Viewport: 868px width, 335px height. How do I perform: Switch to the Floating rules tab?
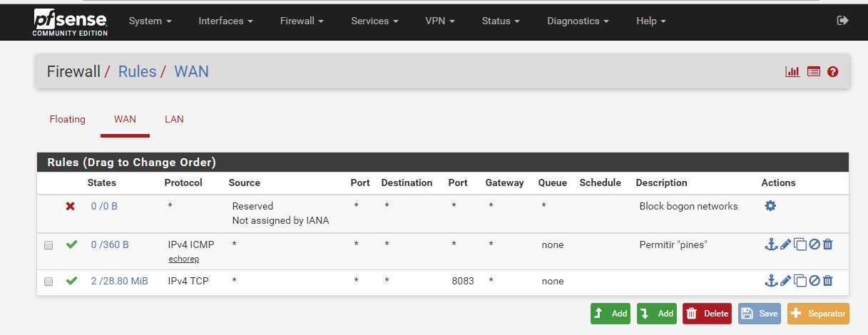(67, 119)
